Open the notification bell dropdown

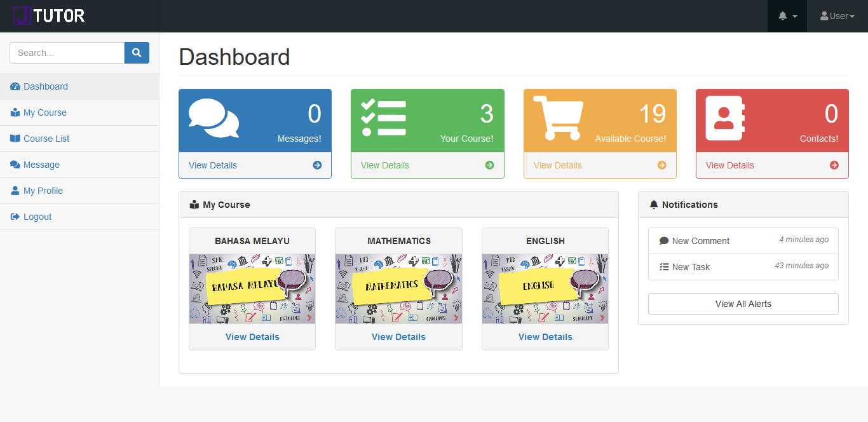click(787, 16)
